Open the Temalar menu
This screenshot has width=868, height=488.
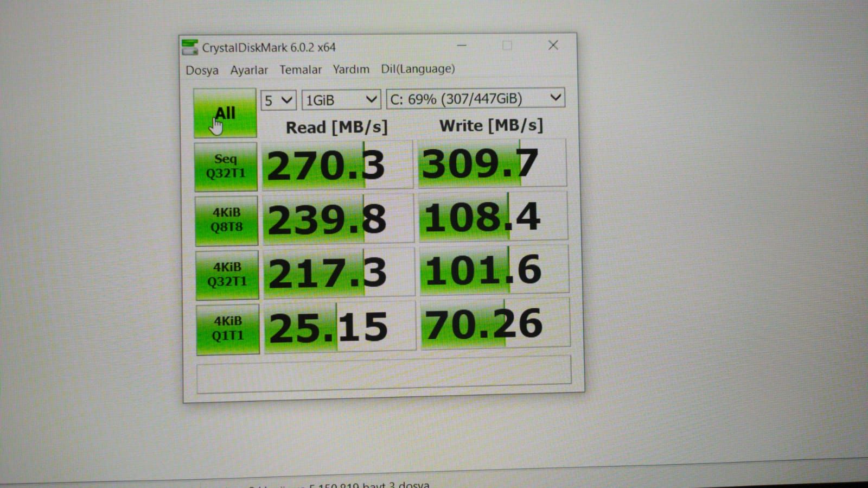click(301, 69)
